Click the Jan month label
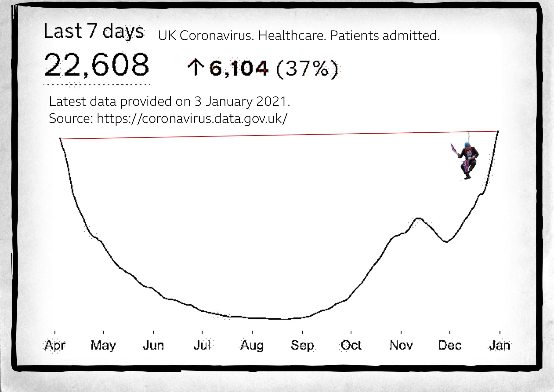The width and height of the screenshot is (554, 392). point(500,345)
